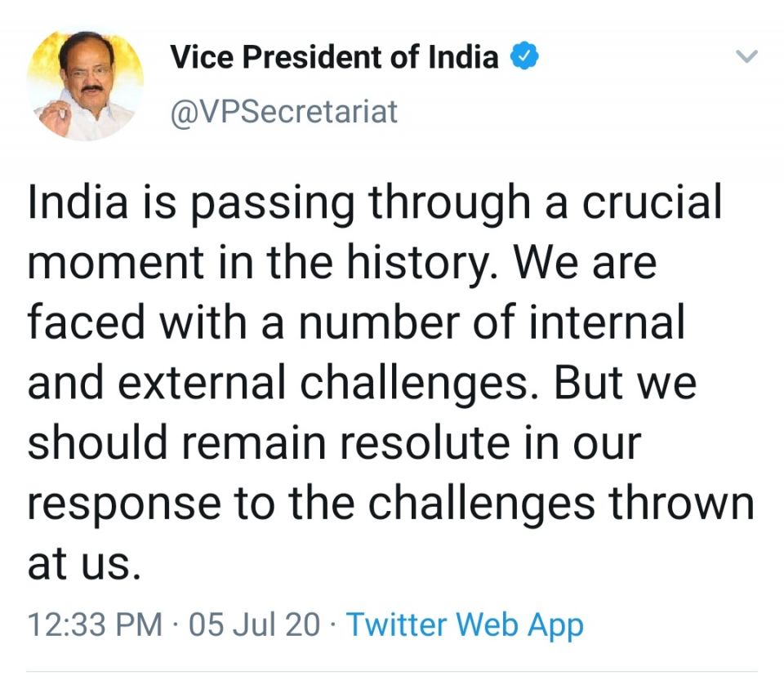Open the Twitter Web App source link
Image resolution: width=784 pixels, height=680 pixels.
(465, 625)
